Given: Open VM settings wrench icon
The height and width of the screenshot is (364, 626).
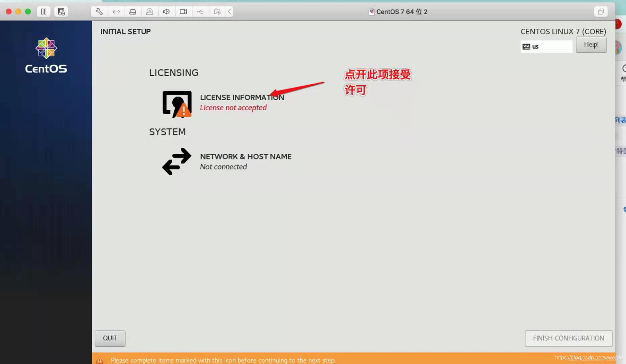Looking at the screenshot, I should coord(99,12).
